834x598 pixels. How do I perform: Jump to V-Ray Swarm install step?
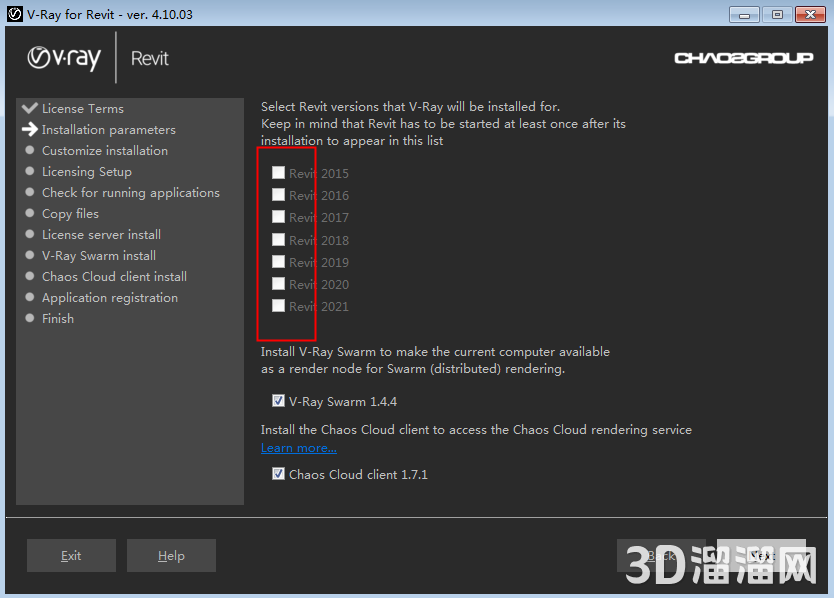[x=99, y=255]
